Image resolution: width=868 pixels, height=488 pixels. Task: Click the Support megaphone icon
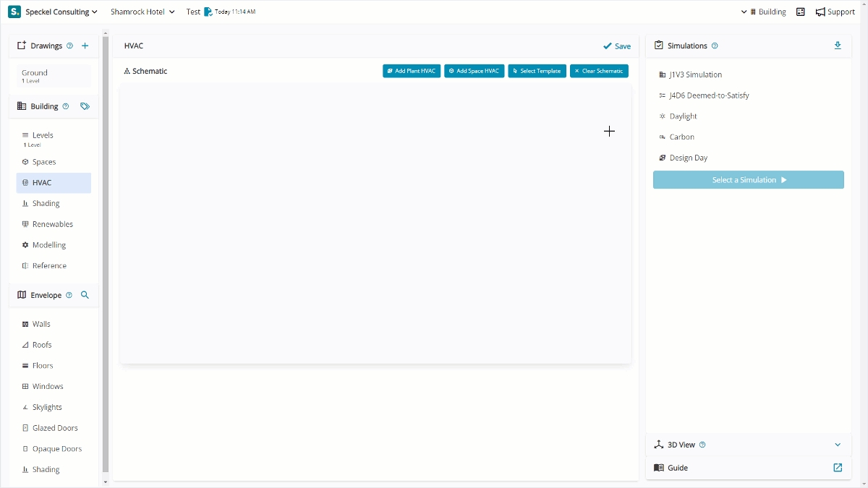(820, 12)
